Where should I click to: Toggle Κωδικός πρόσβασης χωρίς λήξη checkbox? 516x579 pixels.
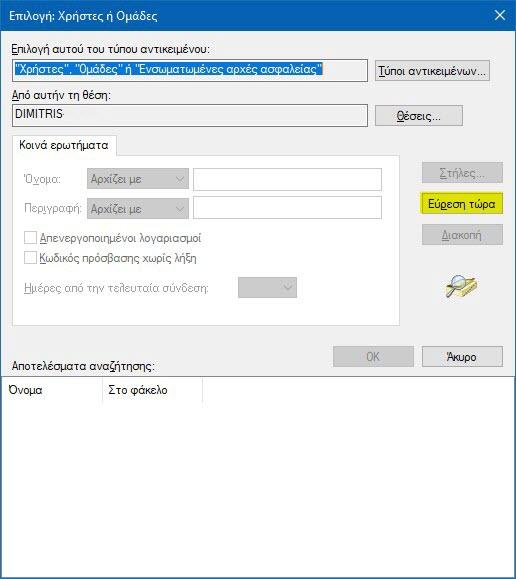click(x=30, y=258)
